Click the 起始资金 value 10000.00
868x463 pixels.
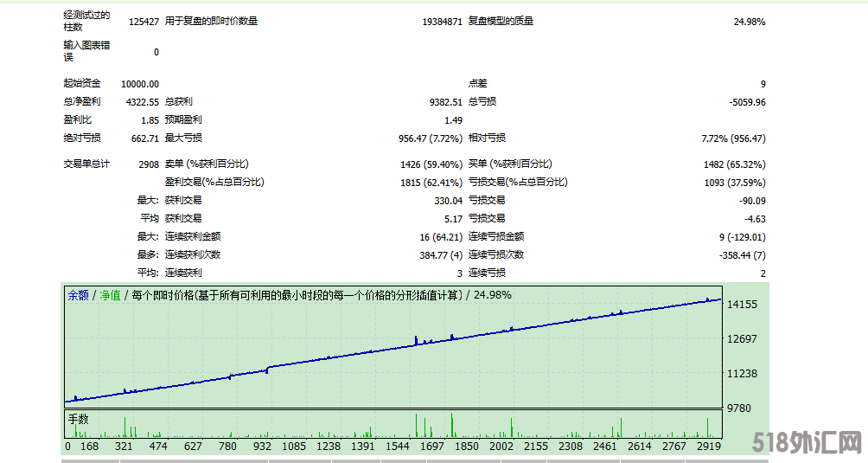pyautogui.click(x=140, y=84)
